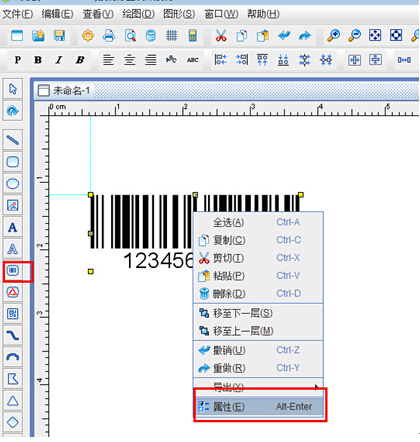Toggle bold B formatting
420x442 pixels.
coord(38,60)
